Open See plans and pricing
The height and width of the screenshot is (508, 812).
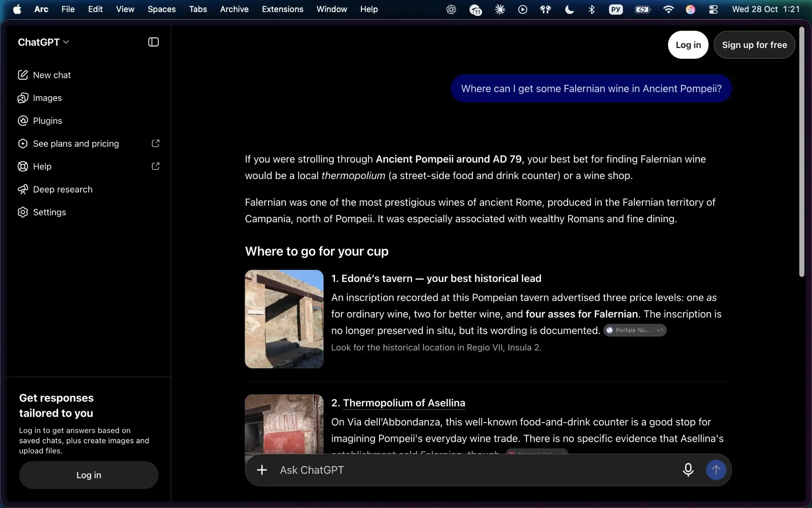[89, 143]
